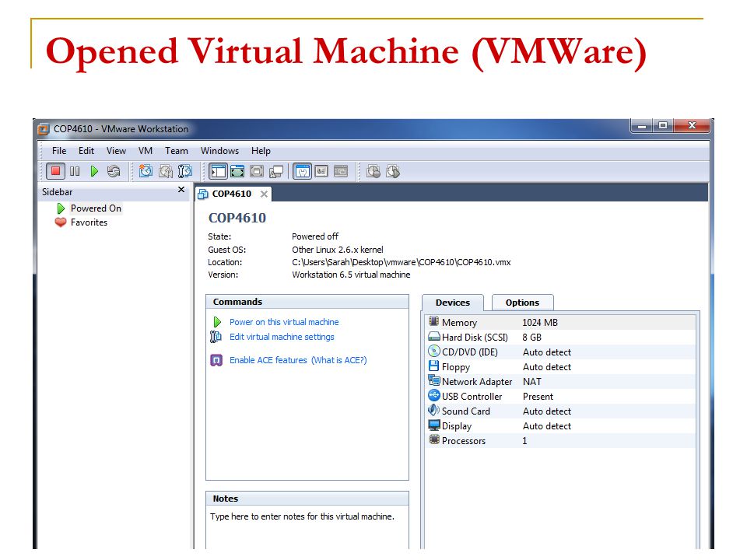Click the Memory chip icon in Devices

point(433,321)
